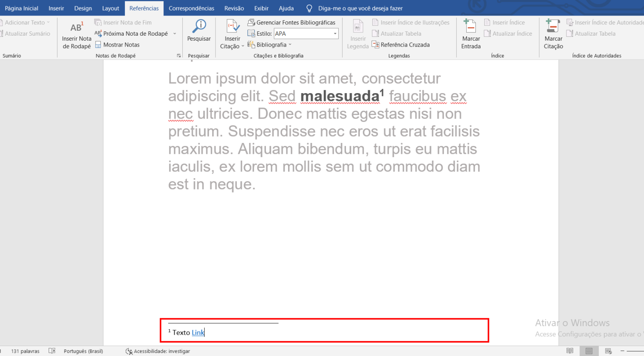Open the Revisão tab
The image size is (644, 356).
coord(234,8)
